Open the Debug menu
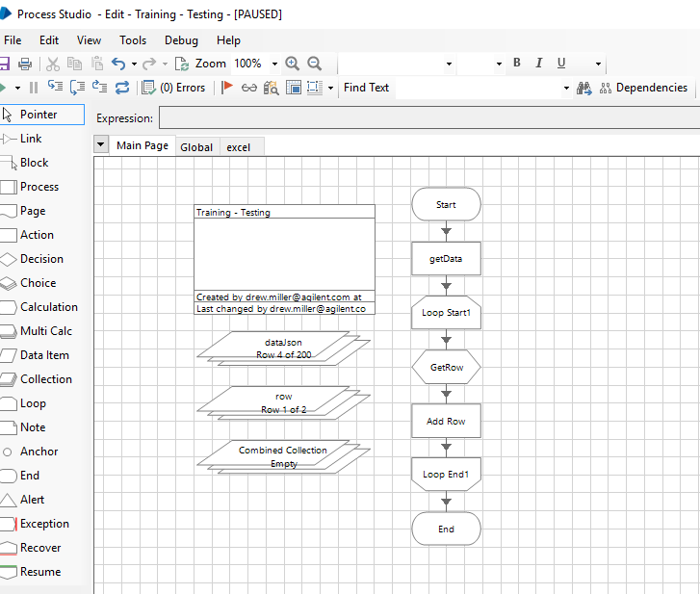This screenshot has height=594, width=700. (181, 40)
